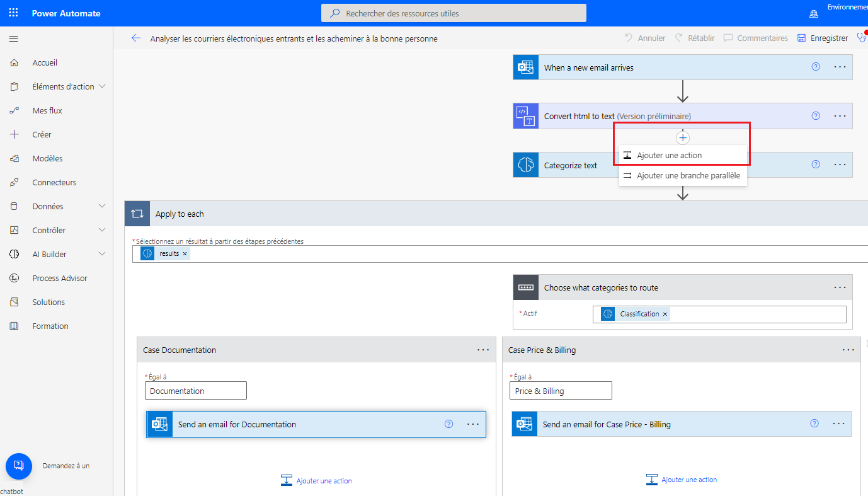Collapse the left navigation hamburger menu
Screen dimensions: 868x496
13,39
